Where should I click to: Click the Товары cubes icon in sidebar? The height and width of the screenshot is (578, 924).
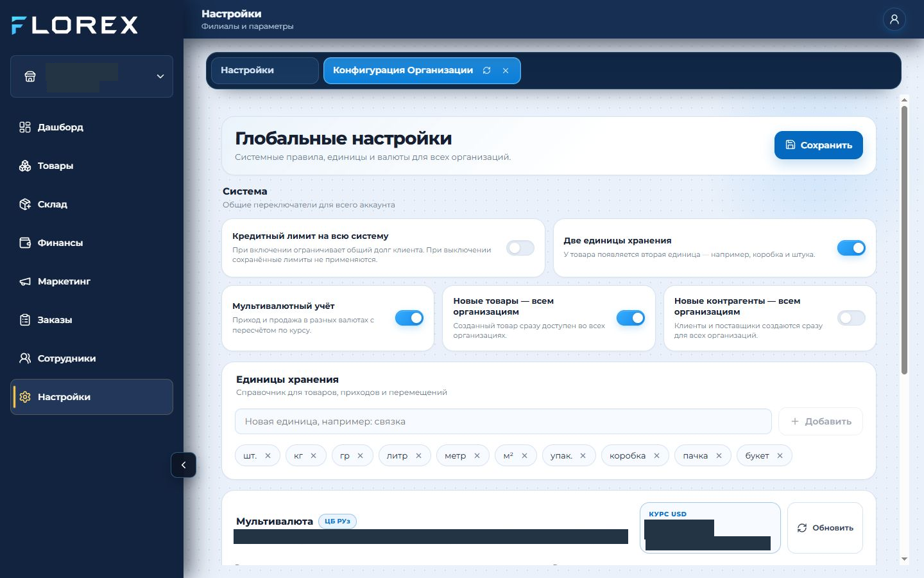[x=25, y=166]
